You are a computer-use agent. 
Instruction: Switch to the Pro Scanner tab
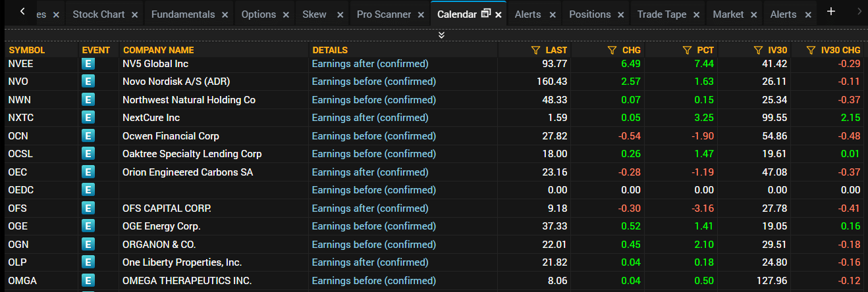[x=384, y=14]
